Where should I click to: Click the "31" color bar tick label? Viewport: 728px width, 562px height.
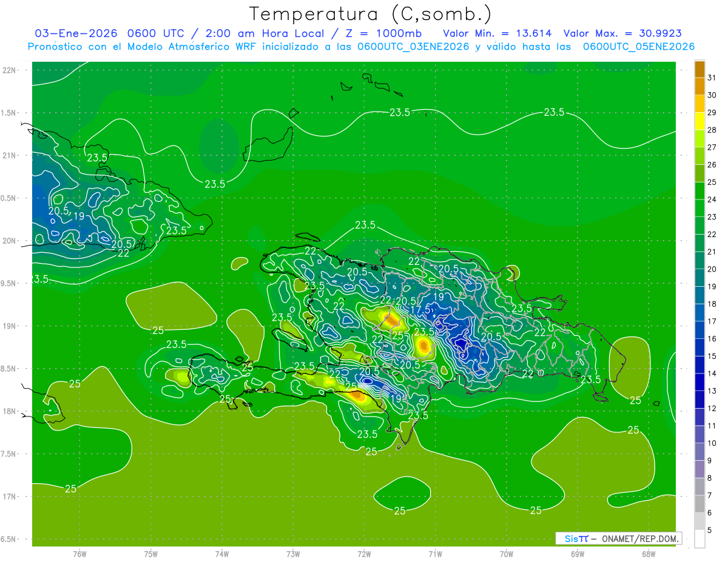pyautogui.click(x=712, y=78)
